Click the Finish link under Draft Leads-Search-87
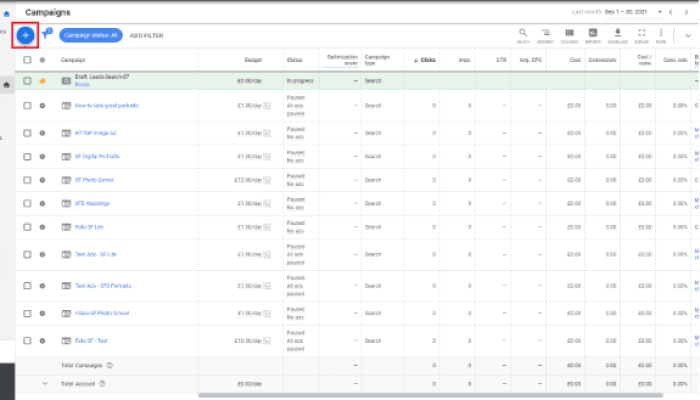The image size is (700, 400). click(x=82, y=84)
